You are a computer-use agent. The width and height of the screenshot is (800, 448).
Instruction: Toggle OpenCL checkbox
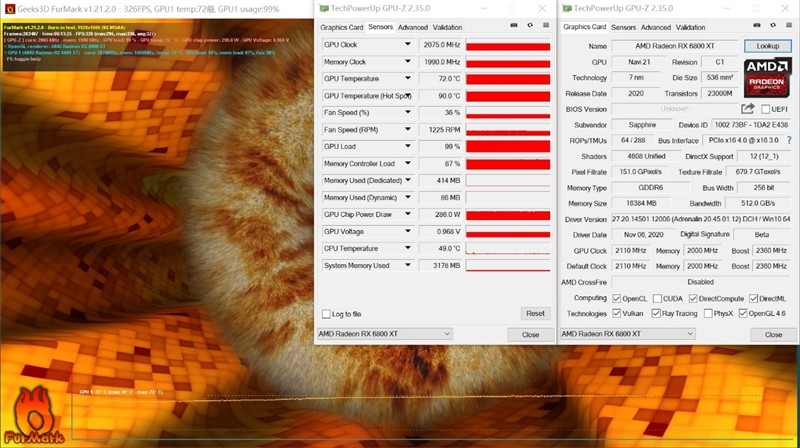tap(616, 298)
